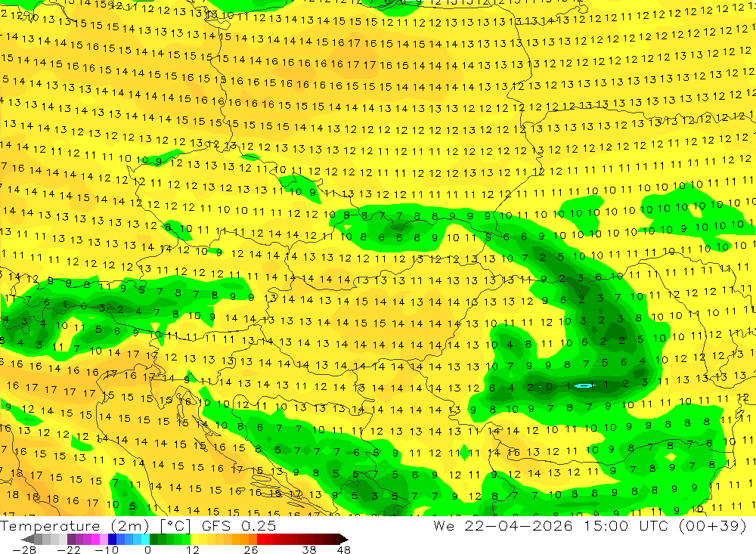This screenshot has width=756, height=554.
Task: Pick the dark green swatch right of 0
Action: pyautogui.click(x=153, y=539)
